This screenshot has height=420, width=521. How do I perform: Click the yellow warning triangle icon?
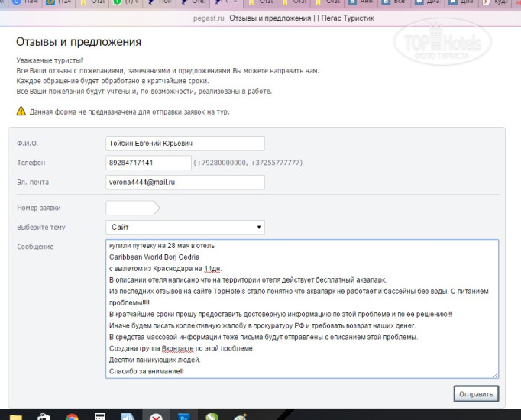click(21, 111)
